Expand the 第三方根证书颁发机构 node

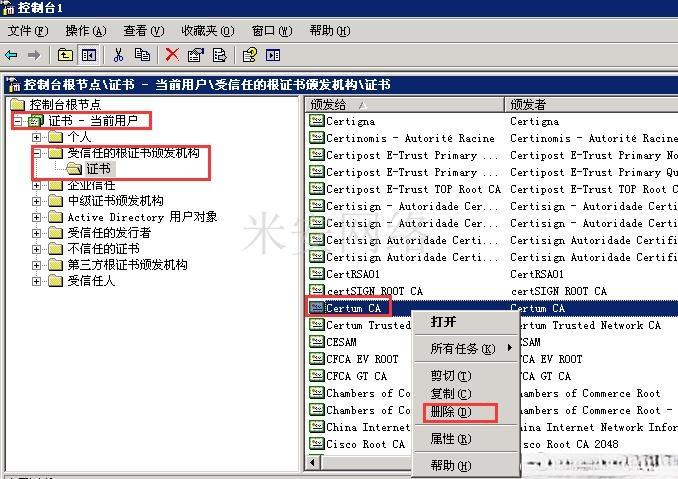36,265
